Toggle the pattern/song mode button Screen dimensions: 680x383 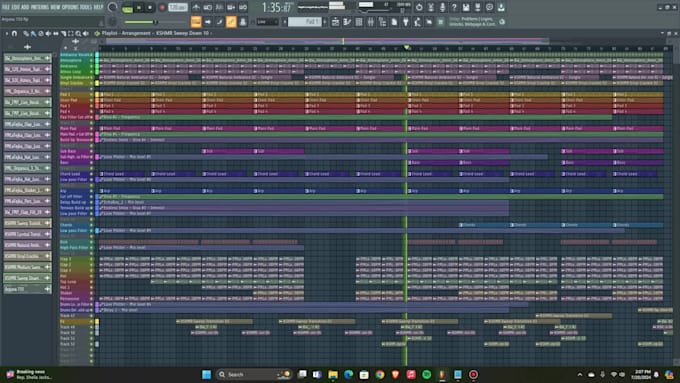coord(128,8)
